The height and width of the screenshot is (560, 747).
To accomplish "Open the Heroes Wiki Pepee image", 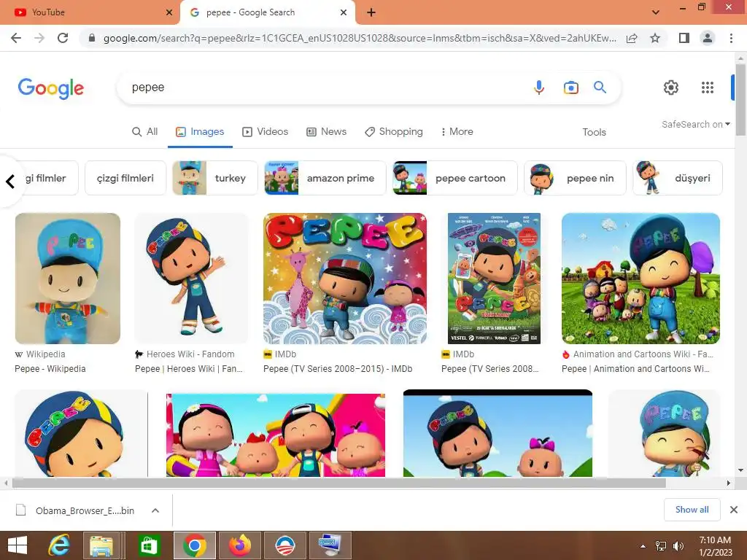I will (x=192, y=279).
